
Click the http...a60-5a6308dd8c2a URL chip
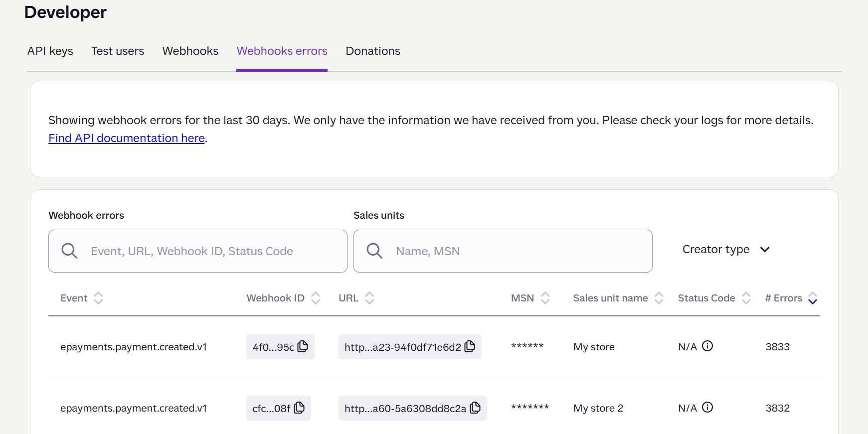tap(413, 408)
